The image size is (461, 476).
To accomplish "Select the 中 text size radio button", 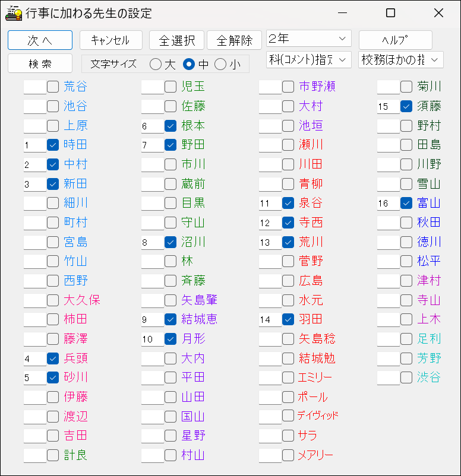I will click(x=189, y=64).
